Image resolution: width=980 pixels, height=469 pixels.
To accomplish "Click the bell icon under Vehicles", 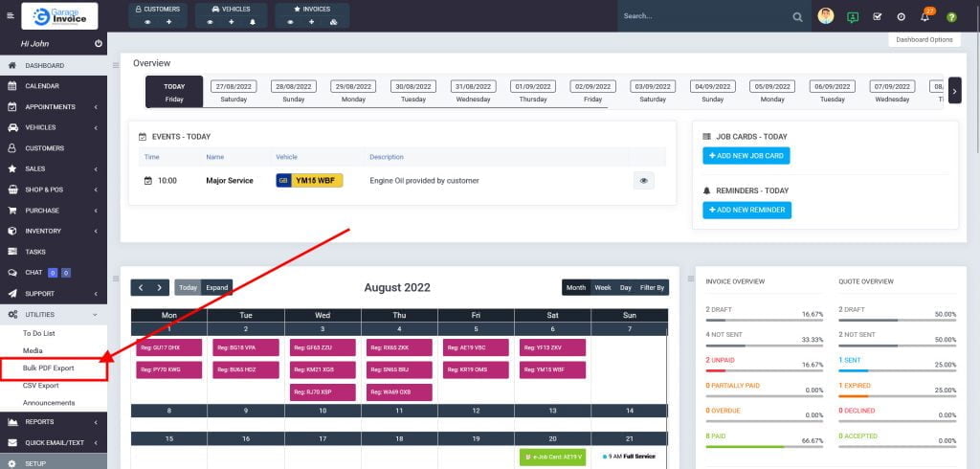I will coord(252,21).
